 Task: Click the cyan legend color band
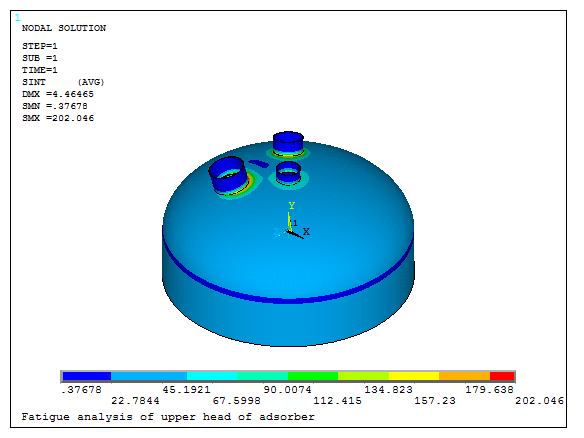tap(212, 376)
